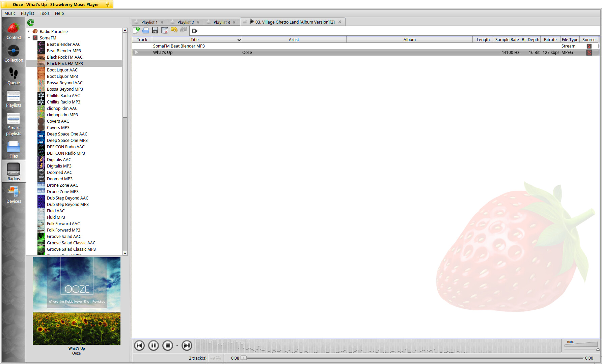The image size is (602, 364).
Task: Open the Playlist menu
Action: coord(27,13)
